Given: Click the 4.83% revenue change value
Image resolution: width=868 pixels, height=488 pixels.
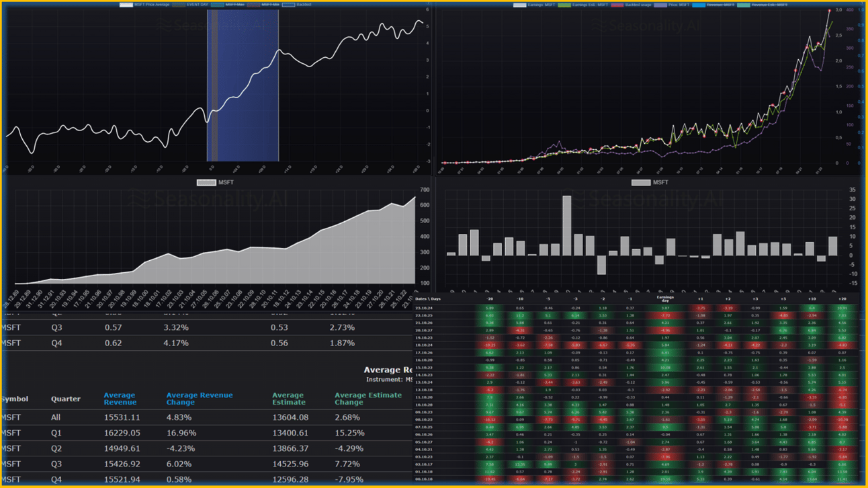Looking at the screenshot, I should 178,417.
